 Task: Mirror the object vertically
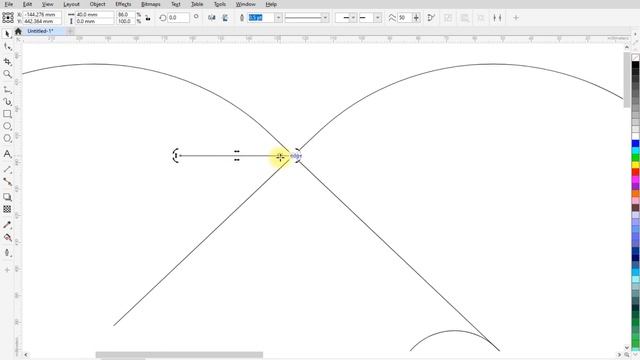click(x=225, y=18)
